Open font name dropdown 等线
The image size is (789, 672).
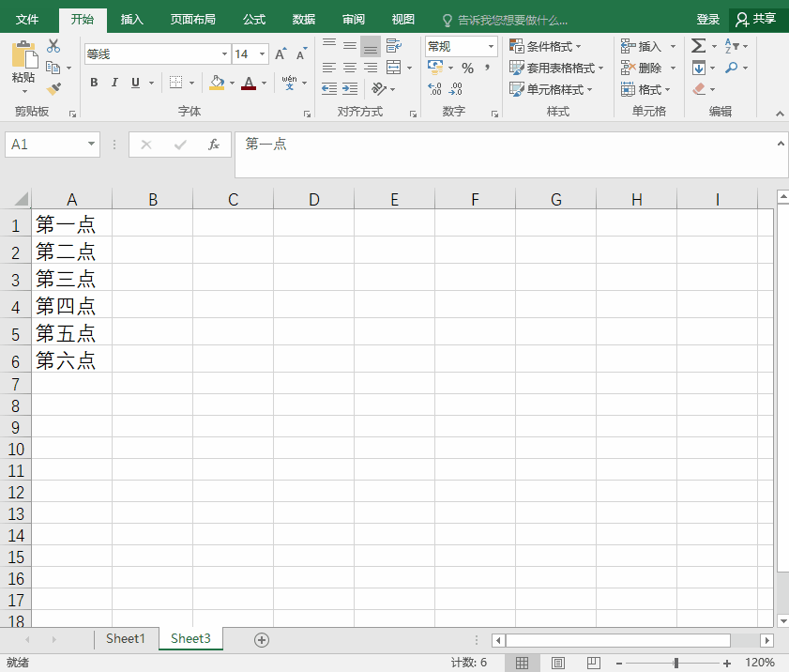coord(224,53)
